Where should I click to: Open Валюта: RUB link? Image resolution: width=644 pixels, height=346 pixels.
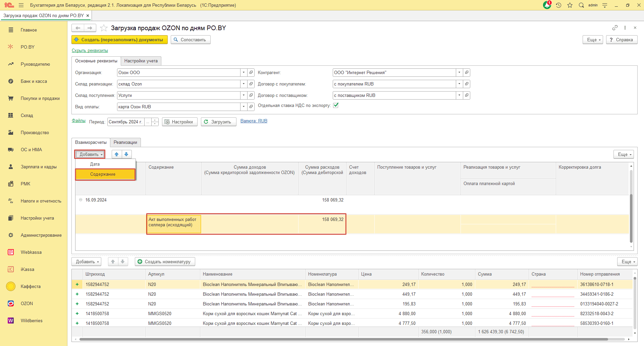pyautogui.click(x=254, y=121)
